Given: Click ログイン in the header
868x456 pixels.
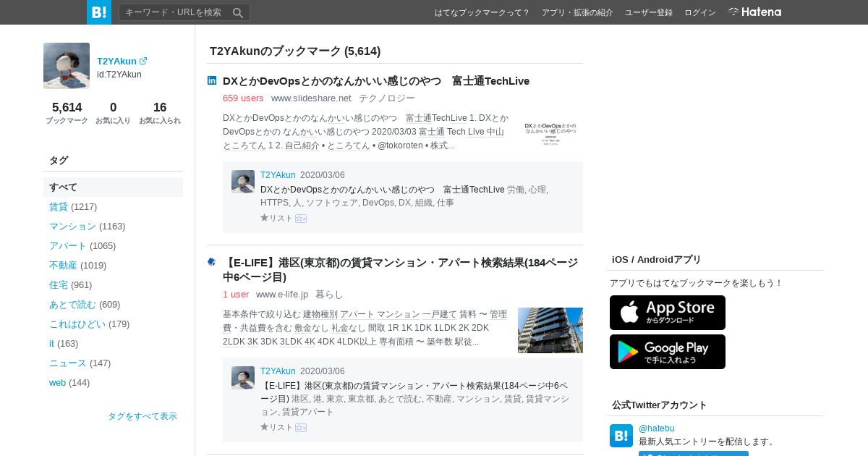Looking at the screenshot, I should click(700, 12).
